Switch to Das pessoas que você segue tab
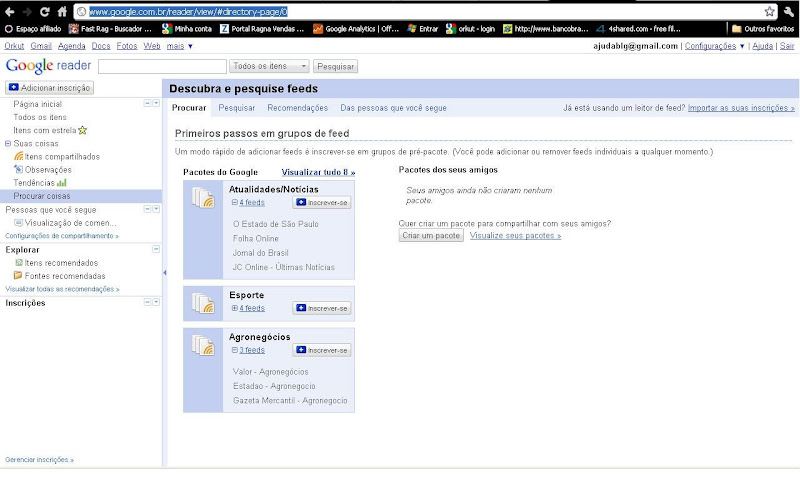Screen dimensions: 800x484 393,108
